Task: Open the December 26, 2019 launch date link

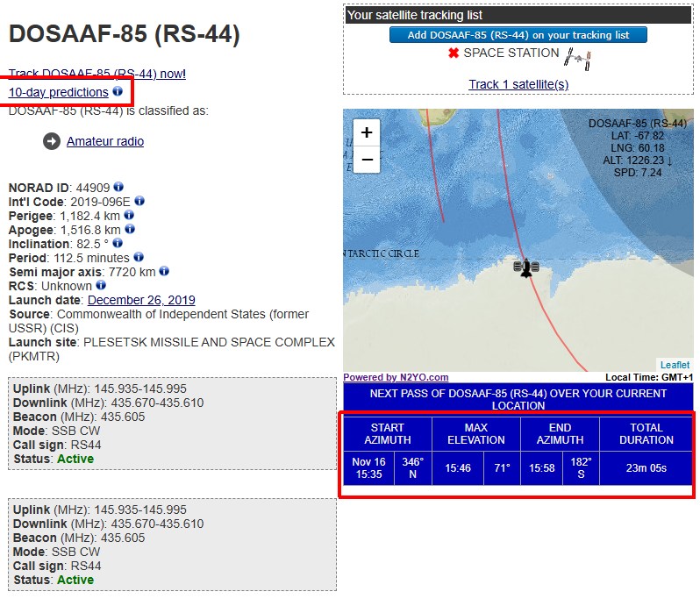Action: 141,300
